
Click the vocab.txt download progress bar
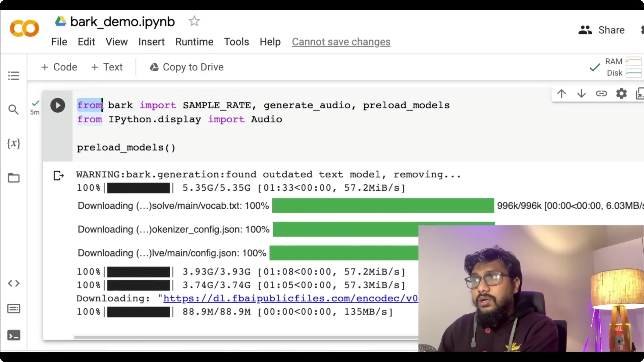382,206
